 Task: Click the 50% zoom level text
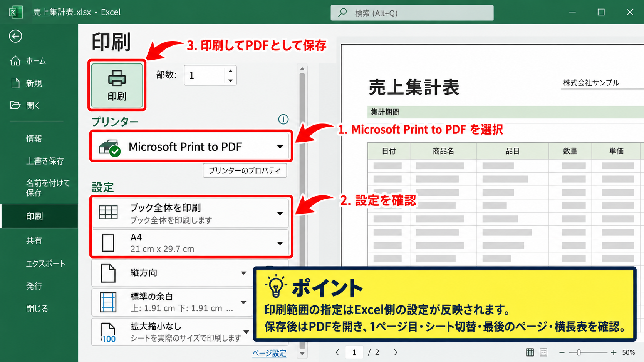point(628,352)
